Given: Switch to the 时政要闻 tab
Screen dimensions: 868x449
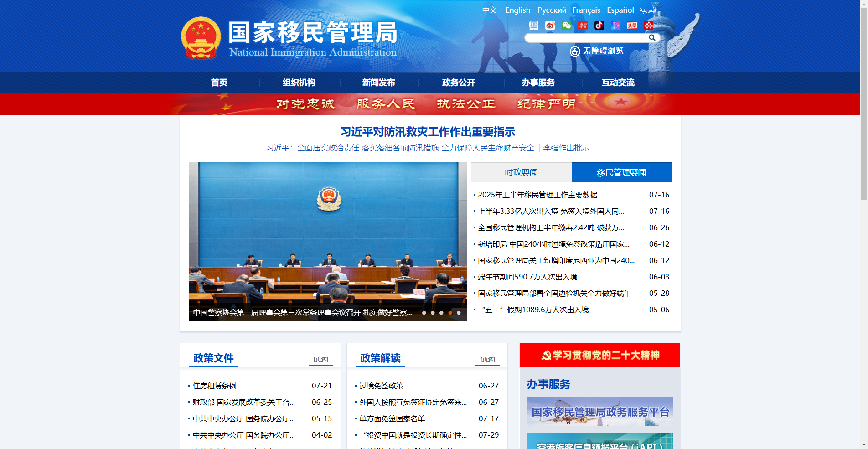Looking at the screenshot, I should pyautogui.click(x=520, y=172).
